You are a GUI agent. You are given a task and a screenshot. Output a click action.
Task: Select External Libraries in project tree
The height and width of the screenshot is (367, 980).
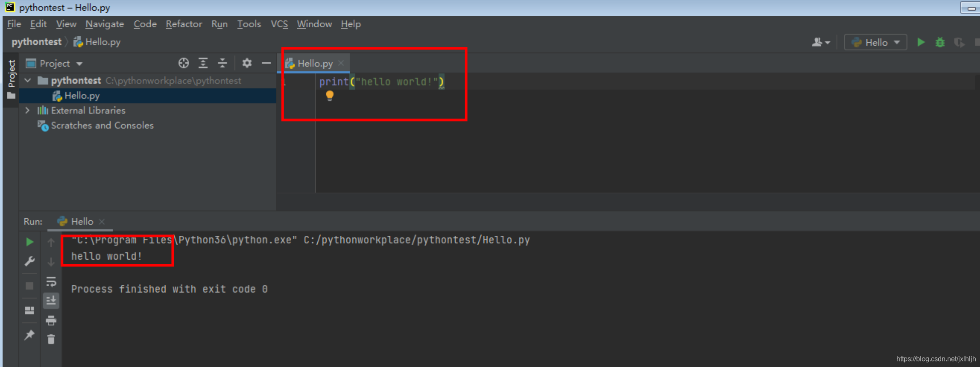point(88,110)
